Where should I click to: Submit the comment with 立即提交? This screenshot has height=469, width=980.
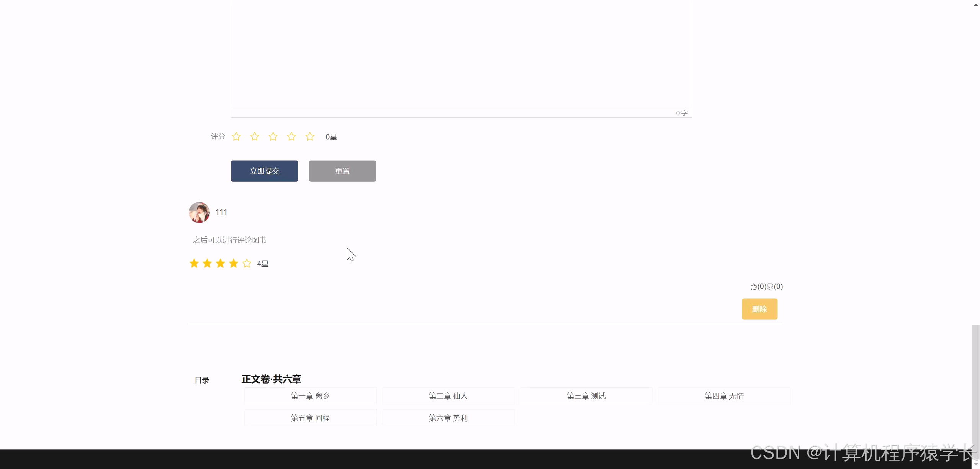pos(265,171)
